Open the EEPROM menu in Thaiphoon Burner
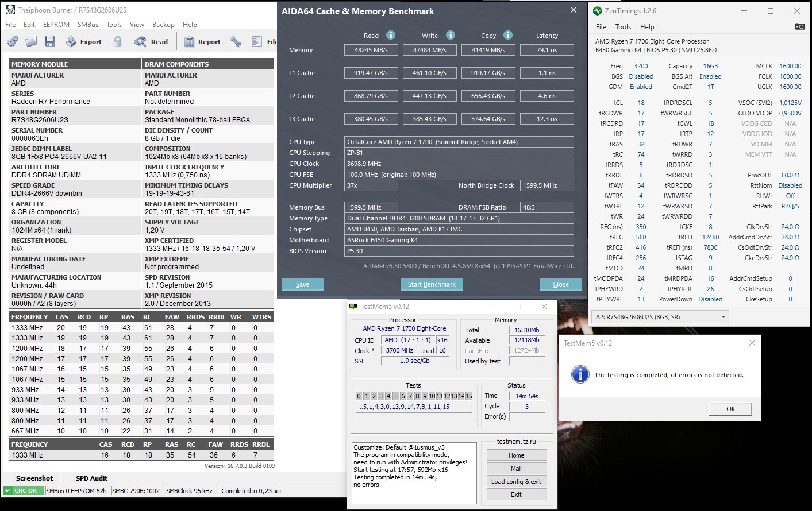812x511 pixels. (x=56, y=25)
